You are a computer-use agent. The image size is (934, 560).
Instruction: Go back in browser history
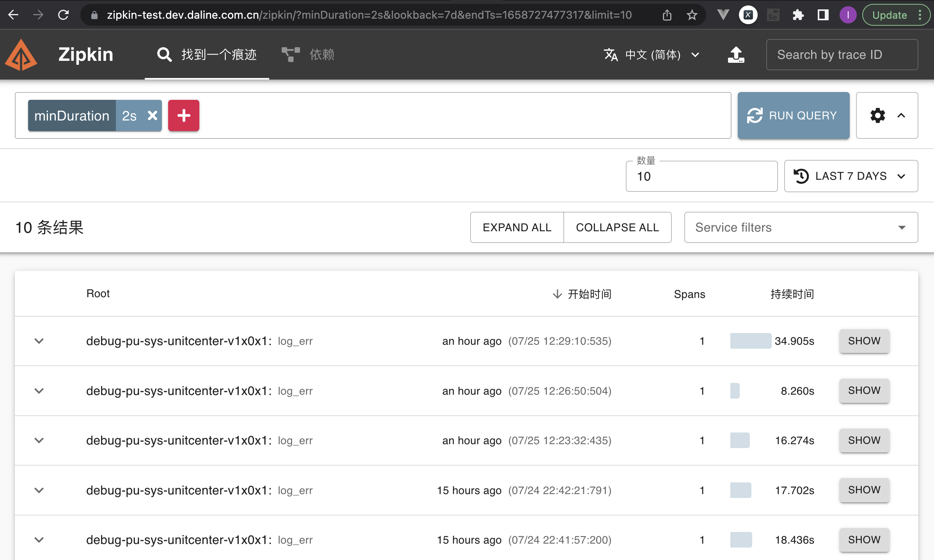click(x=13, y=15)
